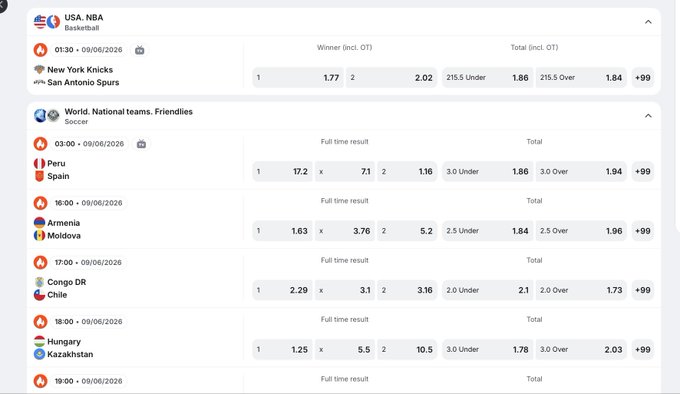Click hot flame icon for Knicks vs Spurs match
Image resolution: width=680 pixels, height=394 pixels.
point(40,50)
